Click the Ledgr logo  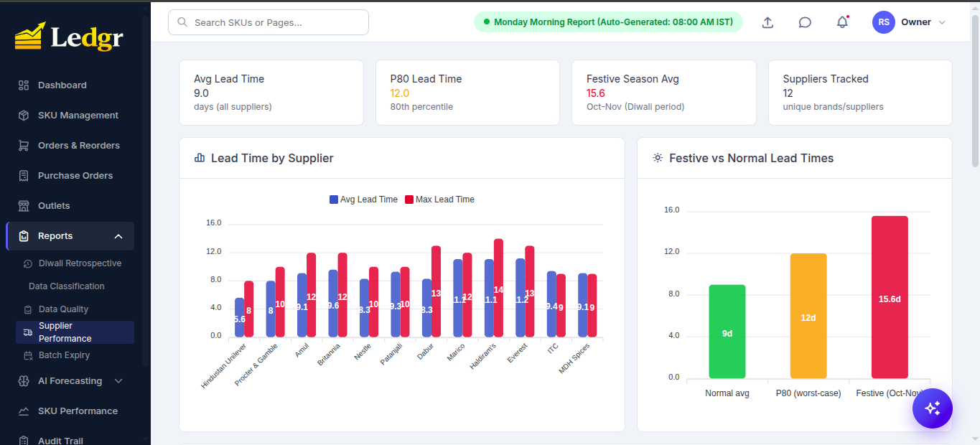[x=69, y=36]
